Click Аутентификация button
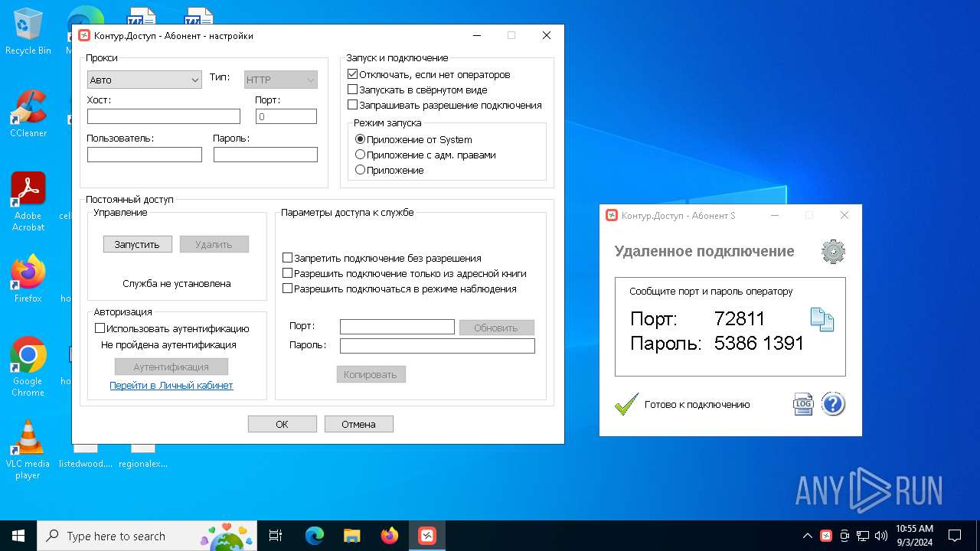Image resolution: width=980 pixels, height=551 pixels. 171,367
